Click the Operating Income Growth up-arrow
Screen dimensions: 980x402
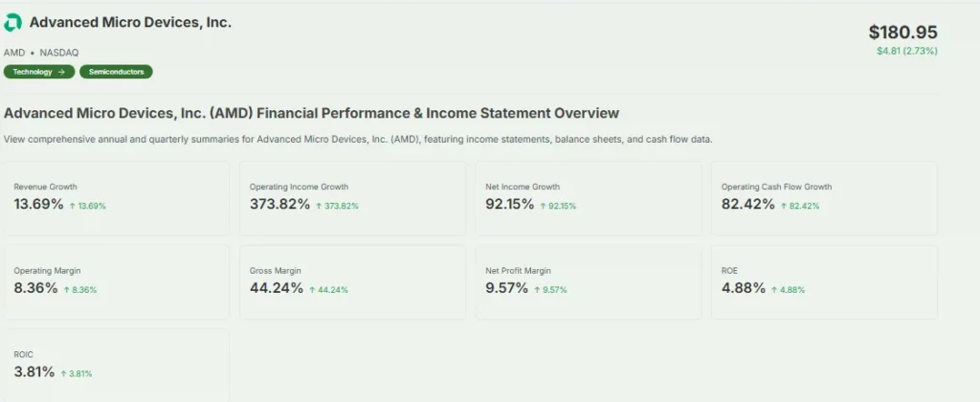click(320, 206)
